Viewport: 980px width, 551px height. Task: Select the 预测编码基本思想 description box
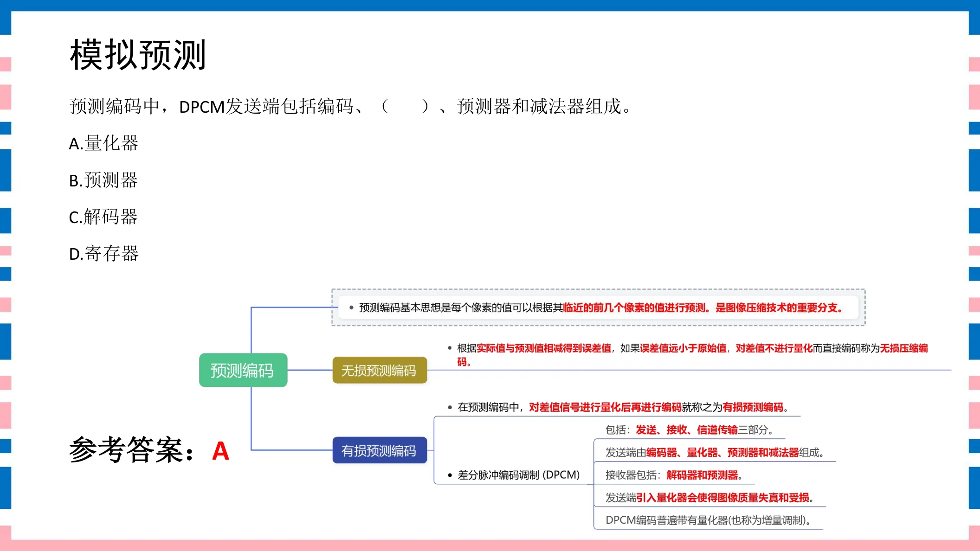pyautogui.click(x=599, y=308)
